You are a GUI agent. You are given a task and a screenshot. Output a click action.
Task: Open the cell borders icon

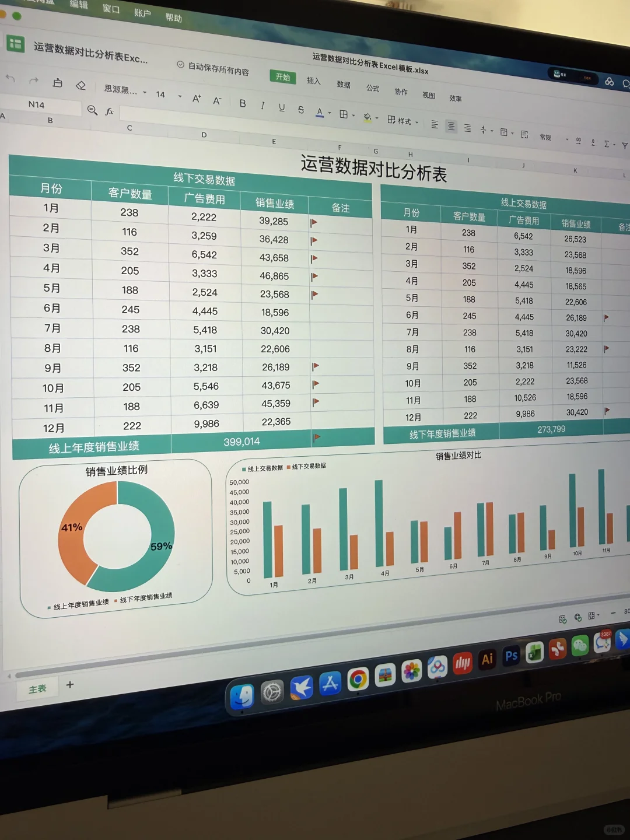(x=345, y=114)
